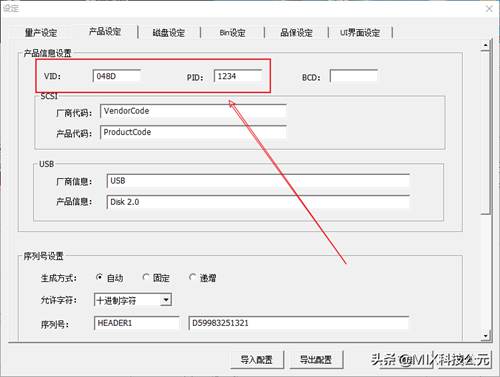
Task: Click scrollbar down arrow
Action: point(486,336)
